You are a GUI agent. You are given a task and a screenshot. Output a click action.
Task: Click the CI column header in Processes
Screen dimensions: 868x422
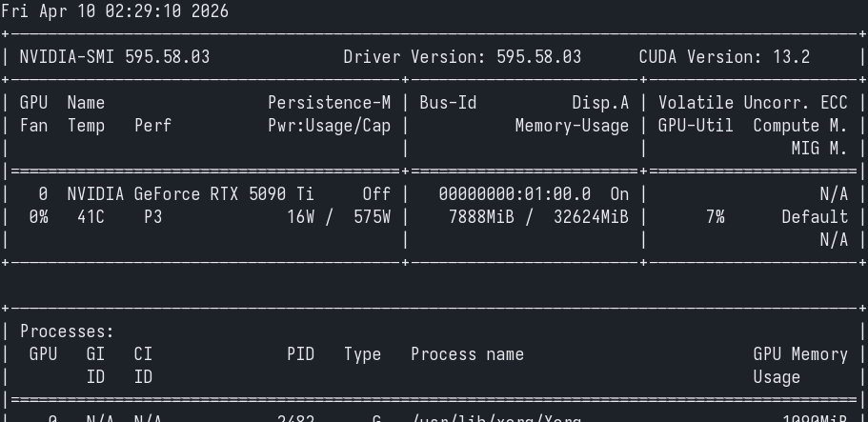[143, 353]
